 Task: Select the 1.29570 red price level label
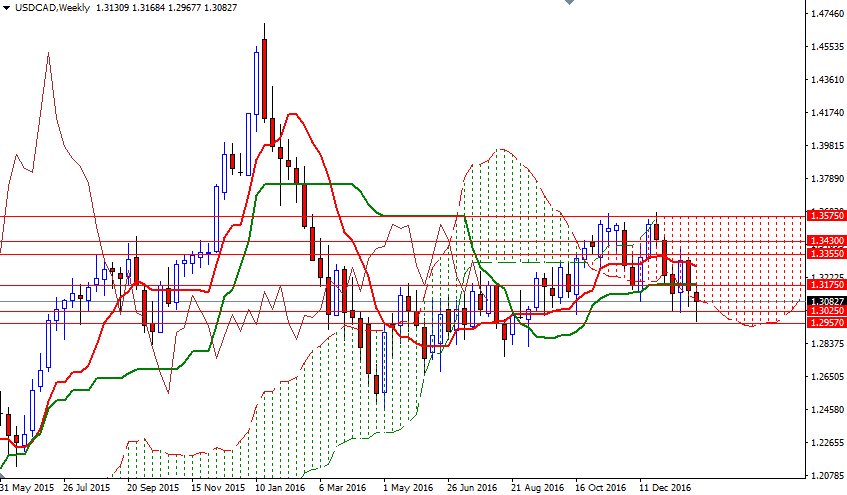pos(826,323)
